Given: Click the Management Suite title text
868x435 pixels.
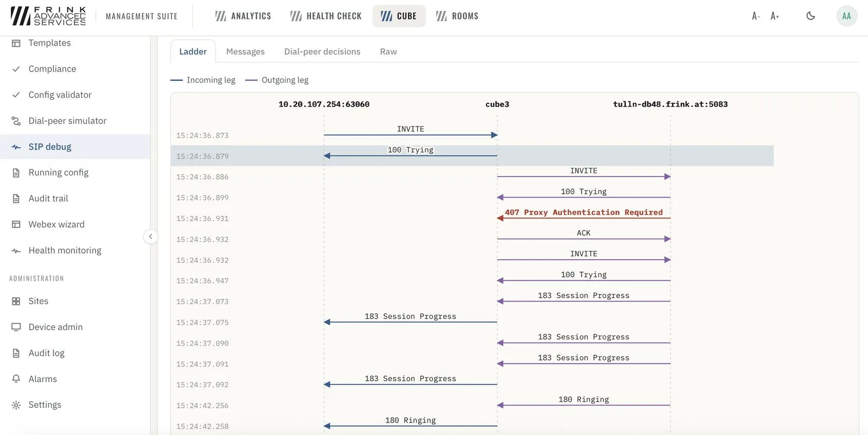Looking at the screenshot, I should pyautogui.click(x=142, y=16).
